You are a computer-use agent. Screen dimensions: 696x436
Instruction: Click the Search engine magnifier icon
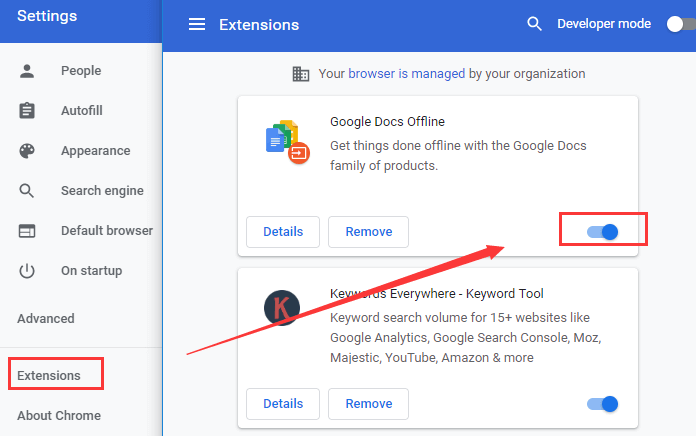coord(27,191)
